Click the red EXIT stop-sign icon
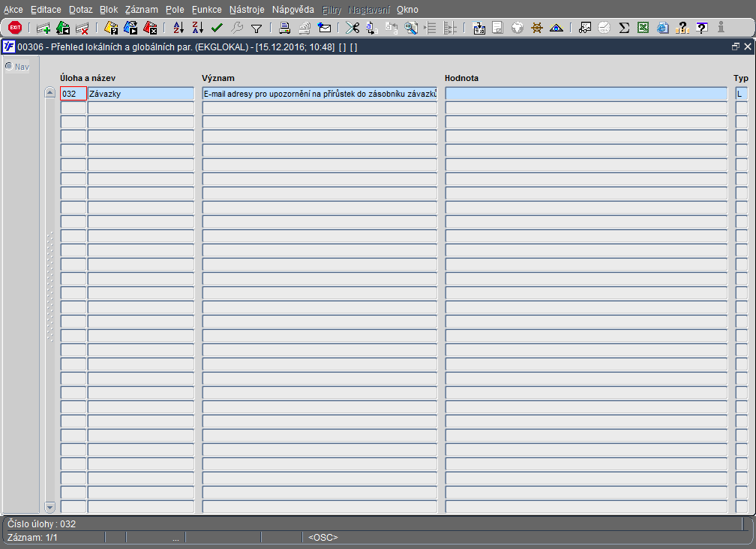 point(15,28)
